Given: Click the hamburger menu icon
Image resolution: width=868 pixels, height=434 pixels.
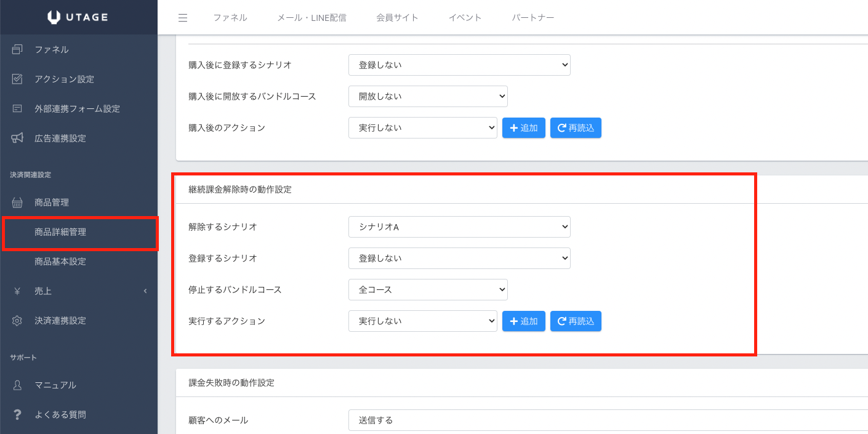Looking at the screenshot, I should (183, 18).
